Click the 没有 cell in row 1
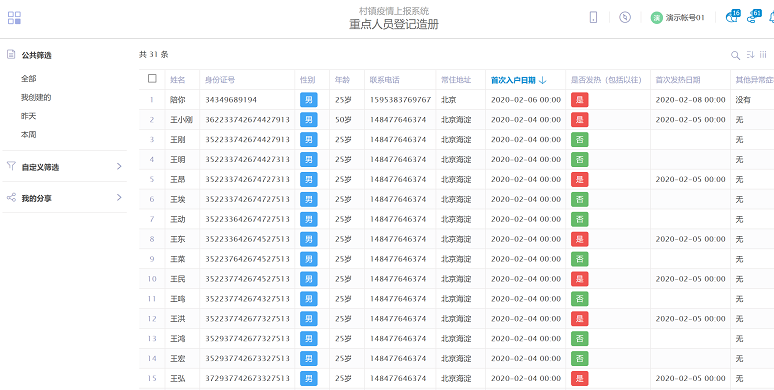 click(743, 100)
